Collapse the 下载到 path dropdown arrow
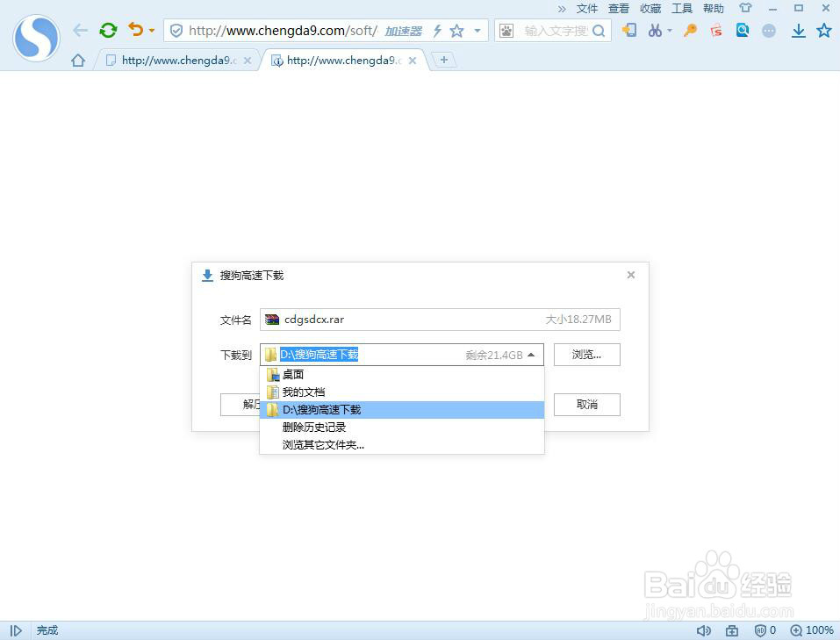The width and height of the screenshot is (840, 640). pyautogui.click(x=531, y=355)
